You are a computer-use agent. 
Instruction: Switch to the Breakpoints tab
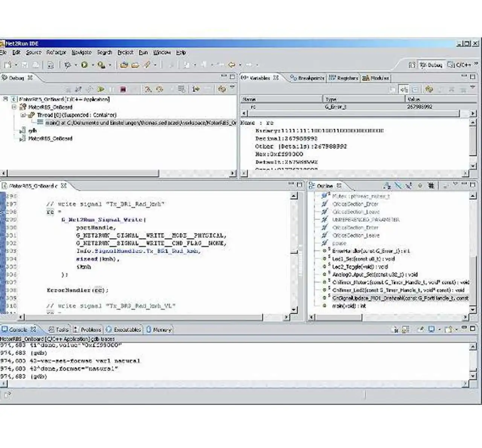pyautogui.click(x=307, y=78)
